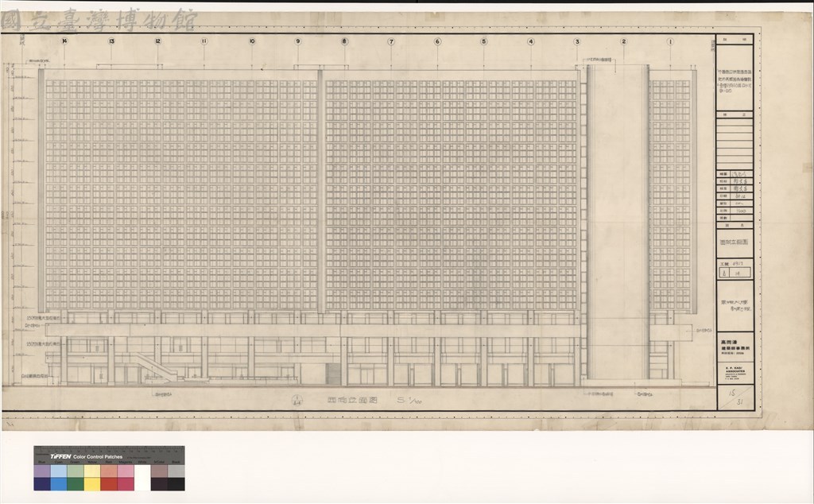The height and width of the screenshot is (504, 814).
Task: Select the dark green color patch
Action: click(x=76, y=484)
